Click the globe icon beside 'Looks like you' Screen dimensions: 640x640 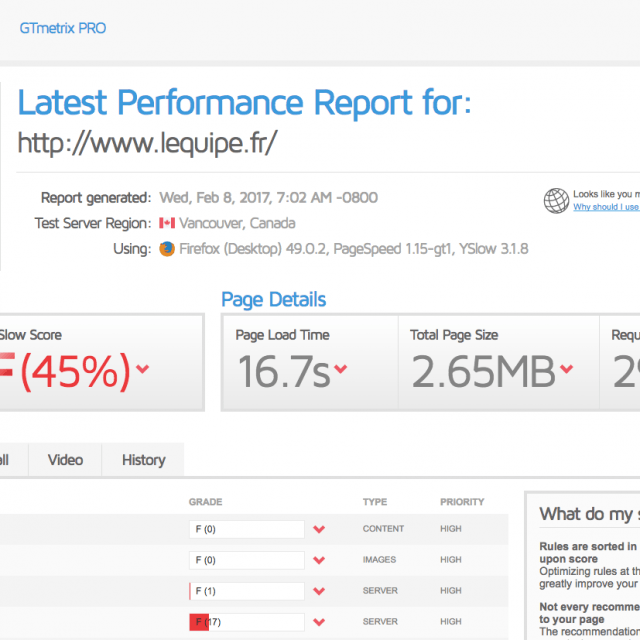pyautogui.click(x=556, y=200)
